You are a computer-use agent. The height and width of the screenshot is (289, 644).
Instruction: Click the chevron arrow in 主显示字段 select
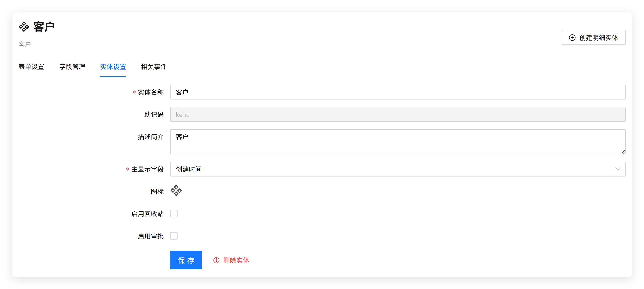pyautogui.click(x=618, y=169)
